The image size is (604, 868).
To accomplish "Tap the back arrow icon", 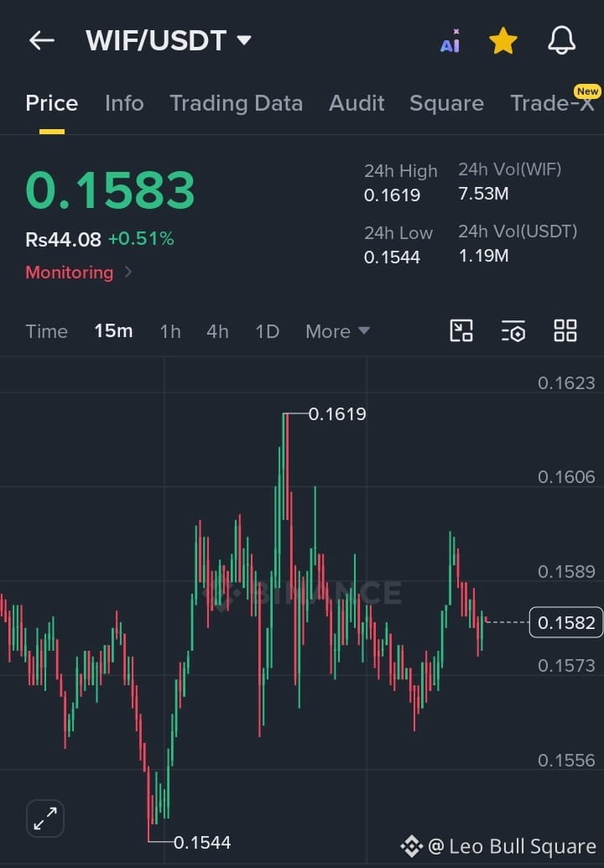I will (x=41, y=40).
